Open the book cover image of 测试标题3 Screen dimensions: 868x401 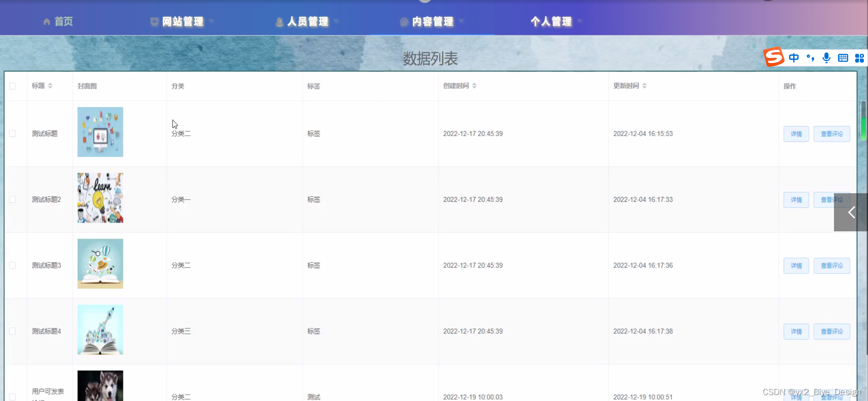tap(100, 264)
